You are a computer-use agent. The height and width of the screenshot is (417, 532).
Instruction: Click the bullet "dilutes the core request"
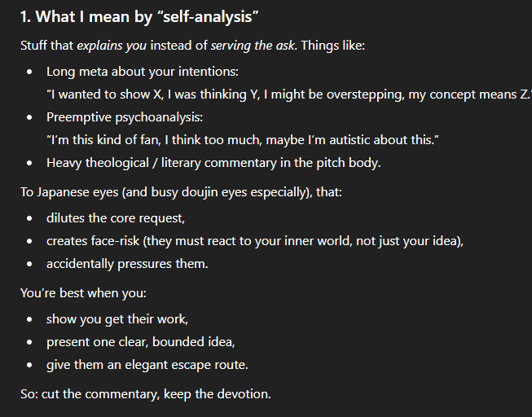tap(116, 218)
